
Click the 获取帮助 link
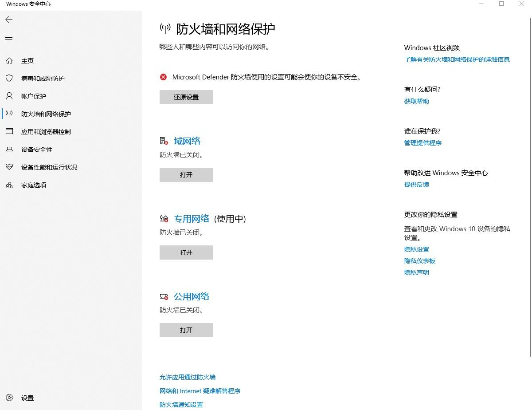(417, 101)
